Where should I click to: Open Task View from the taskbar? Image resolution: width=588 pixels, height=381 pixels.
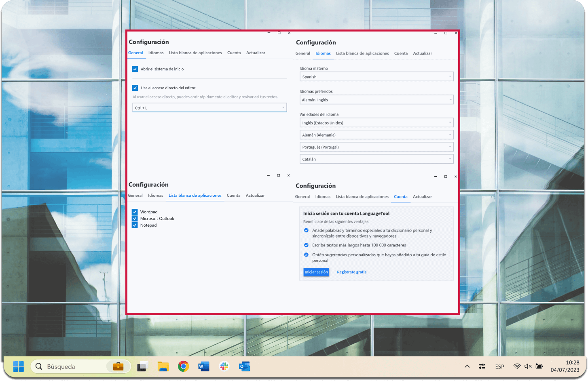click(x=142, y=366)
